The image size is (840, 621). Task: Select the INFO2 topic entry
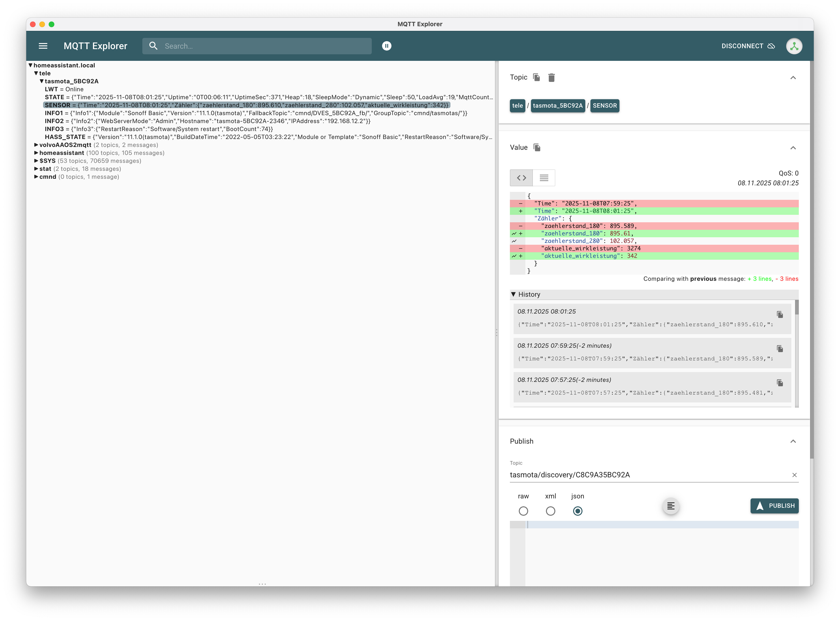click(54, 121)
